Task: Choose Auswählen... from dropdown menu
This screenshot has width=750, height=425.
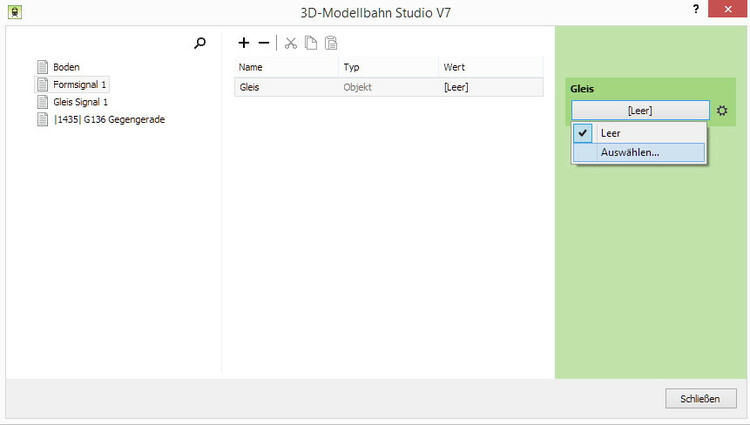Action: [x=640, y=153]
